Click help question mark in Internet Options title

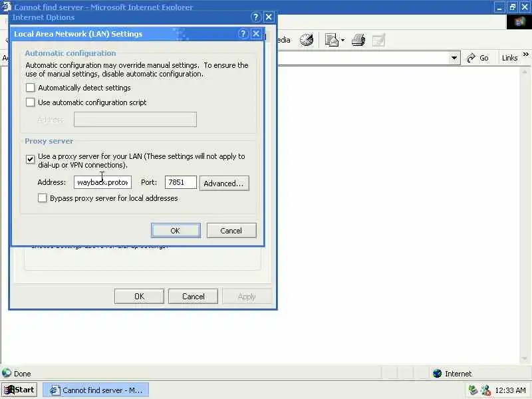255,17
